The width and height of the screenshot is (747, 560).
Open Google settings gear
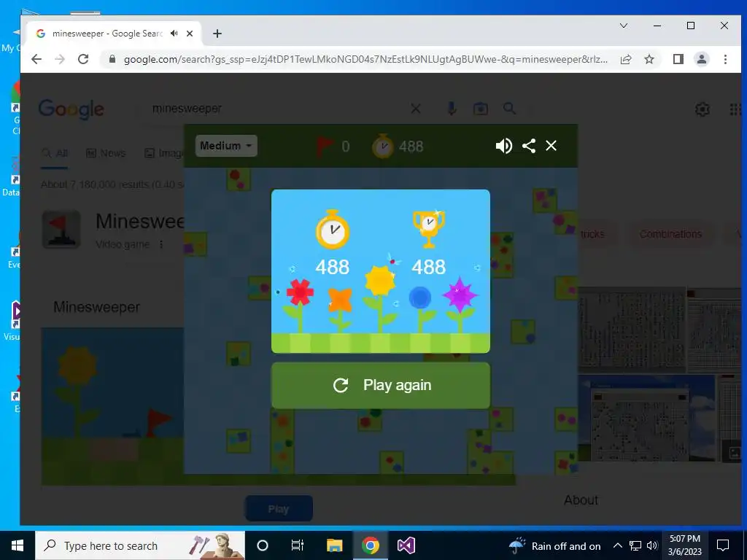[702, 109]
